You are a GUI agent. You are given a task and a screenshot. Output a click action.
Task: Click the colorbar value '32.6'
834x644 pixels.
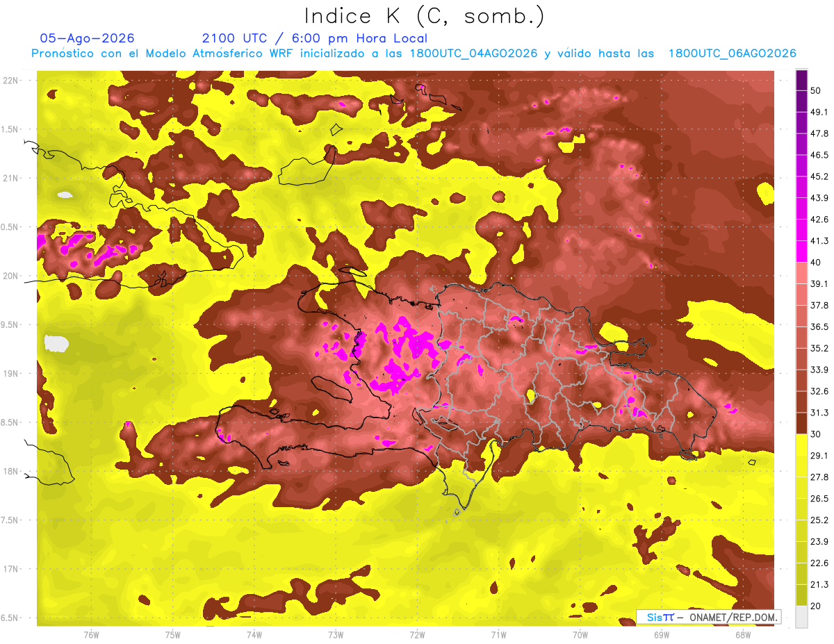(x=819, y=391)
